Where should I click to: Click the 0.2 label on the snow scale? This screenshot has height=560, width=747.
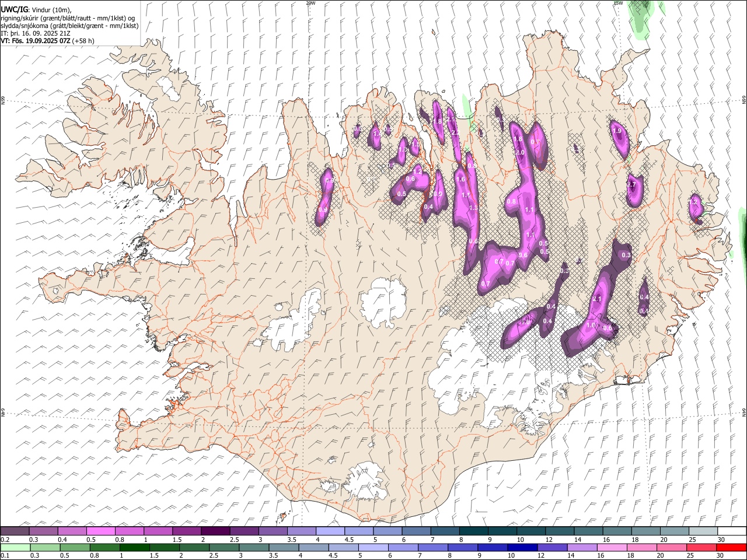pyautogui.click(x=4, y=539)
